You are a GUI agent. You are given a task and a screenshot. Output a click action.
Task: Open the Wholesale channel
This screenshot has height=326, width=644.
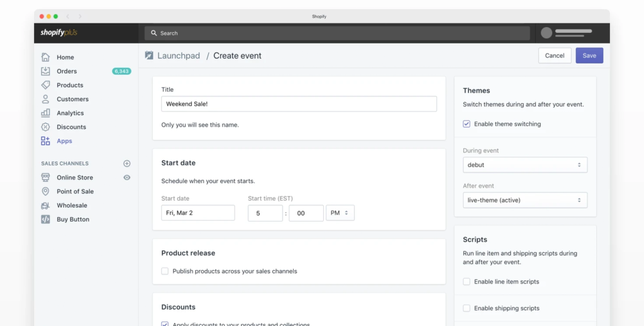point(72,206)
